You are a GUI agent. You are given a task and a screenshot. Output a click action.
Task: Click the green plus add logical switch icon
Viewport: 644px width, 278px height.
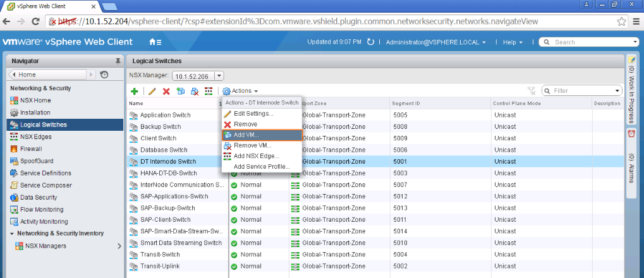pyautogui.click(x=135, y=91)
